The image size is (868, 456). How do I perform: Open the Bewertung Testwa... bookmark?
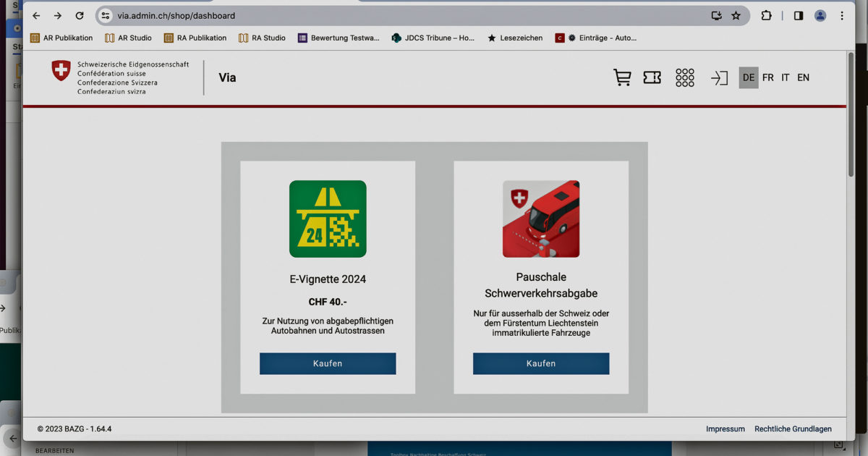pos(339,38)
